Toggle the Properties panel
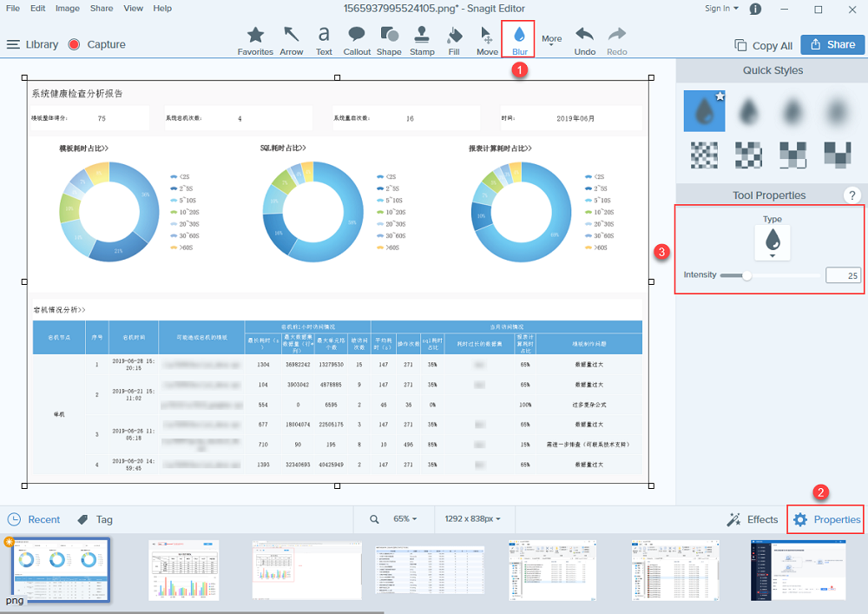Screen dimensions: 868x614 (826, 519)
